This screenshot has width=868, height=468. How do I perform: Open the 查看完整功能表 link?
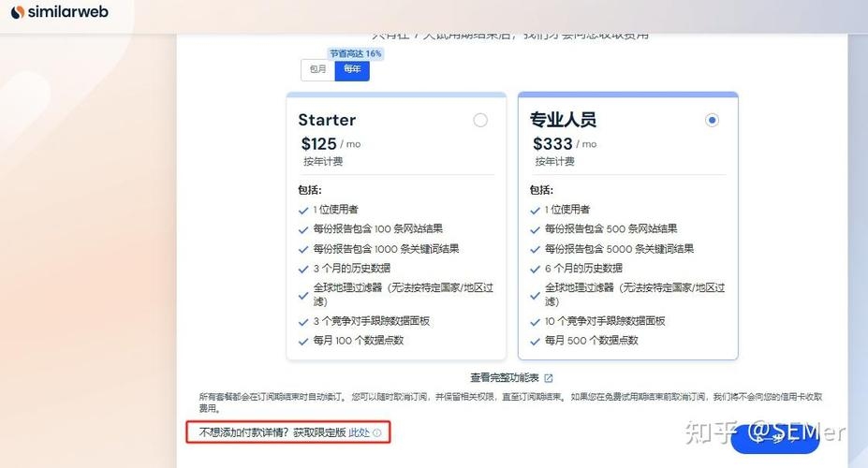[505, 378]
